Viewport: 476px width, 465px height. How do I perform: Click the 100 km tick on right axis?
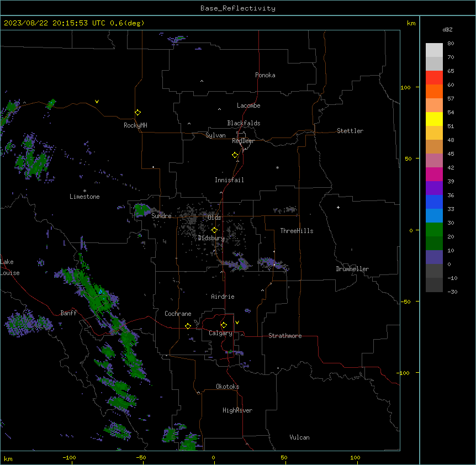tap(405, 87)
